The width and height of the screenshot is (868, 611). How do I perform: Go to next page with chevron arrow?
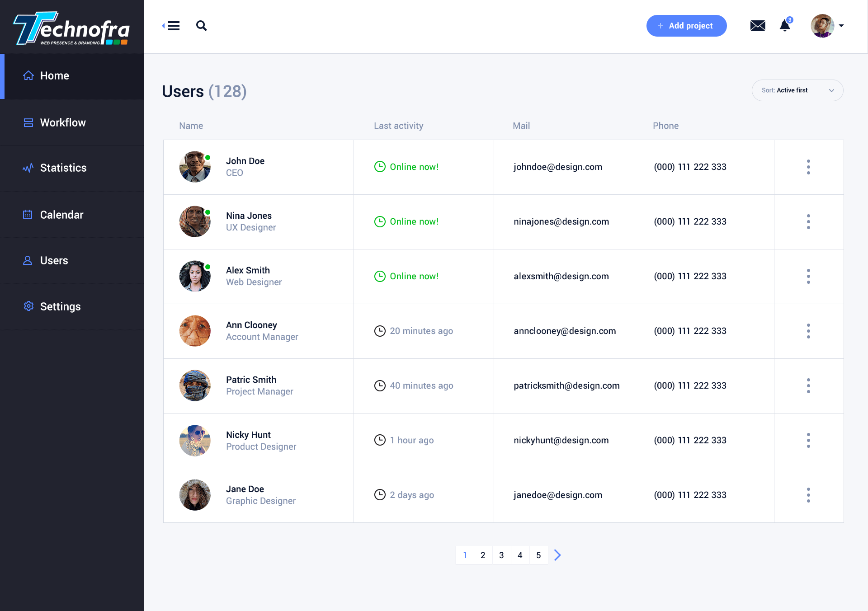pyautogui.click(x=557, y=555)
